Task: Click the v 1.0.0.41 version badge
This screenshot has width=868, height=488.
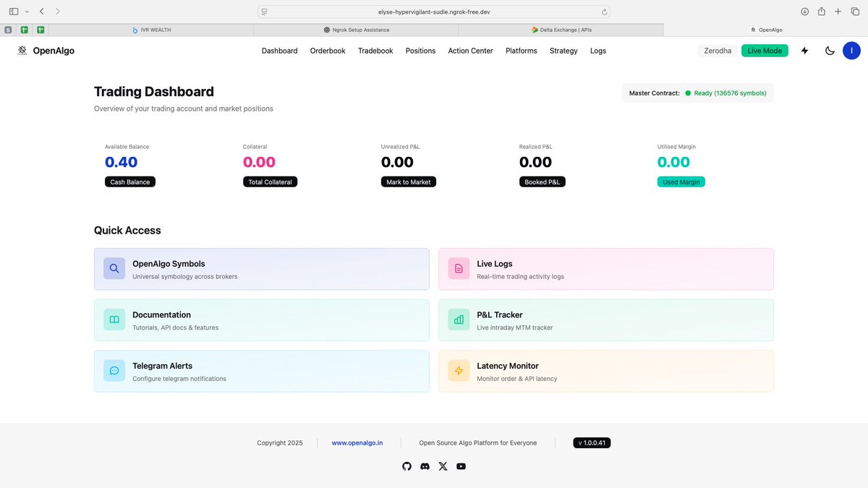Action: 592,443
